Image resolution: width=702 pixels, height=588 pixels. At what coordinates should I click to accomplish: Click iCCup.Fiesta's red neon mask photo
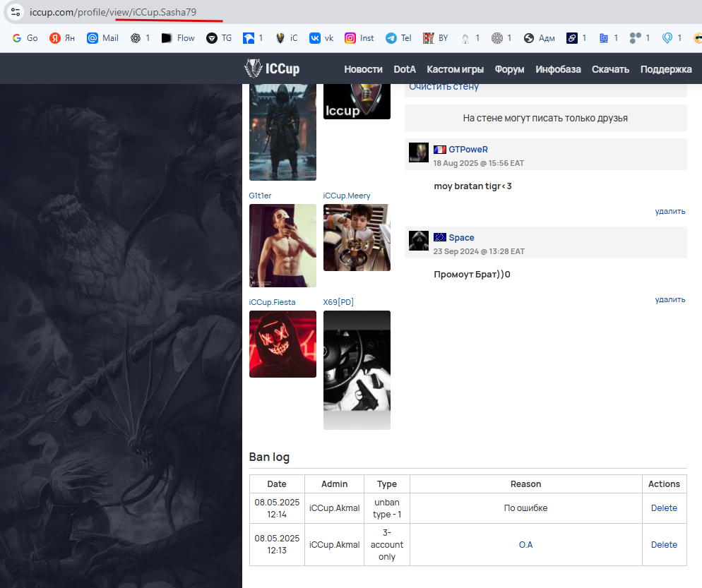[x=282, y=344]
